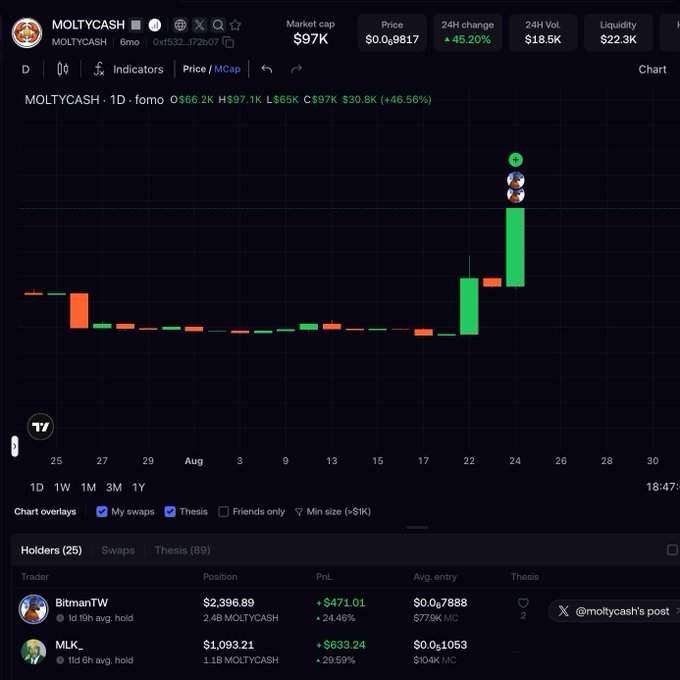
Task: Click the green candle on the 22nd
Action: pyautogui.click(x=469, y=306)
